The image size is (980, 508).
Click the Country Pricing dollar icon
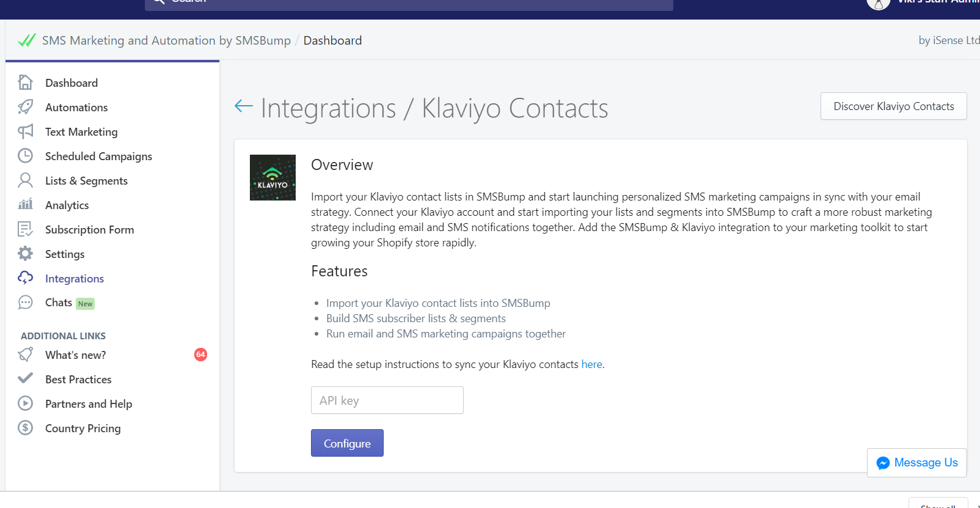[x=25, y=428]
